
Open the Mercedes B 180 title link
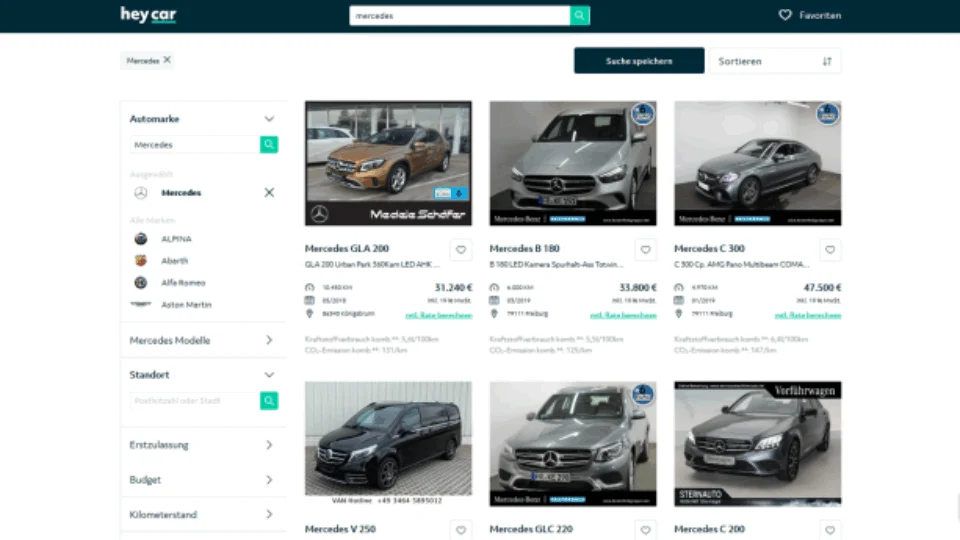click(525, 249)
